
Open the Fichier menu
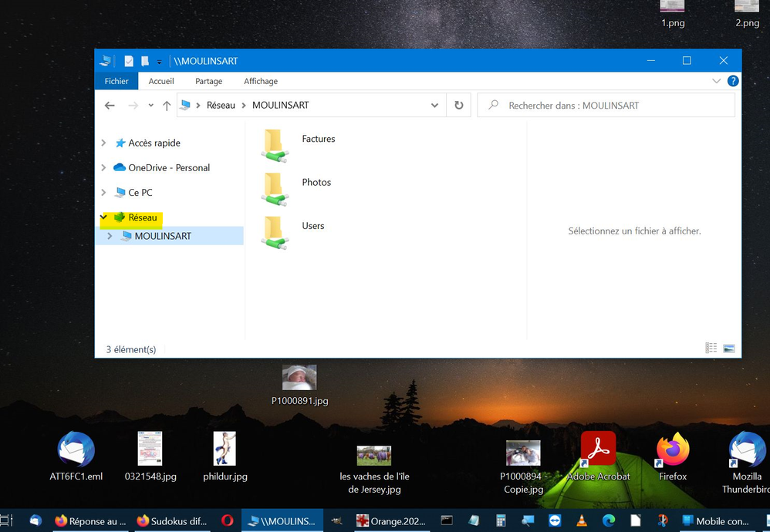[x=117, y=81]
